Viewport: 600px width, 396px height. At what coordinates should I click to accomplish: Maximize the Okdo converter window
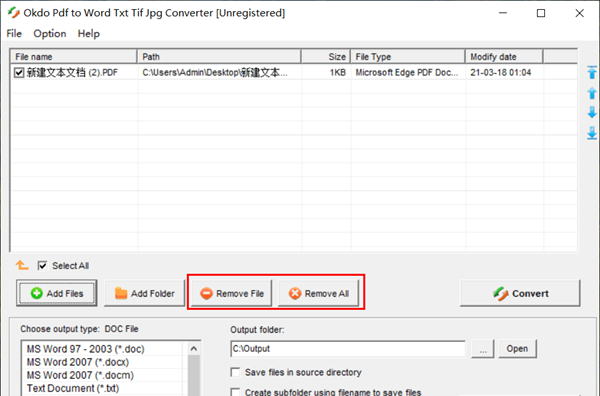point(541,13)
